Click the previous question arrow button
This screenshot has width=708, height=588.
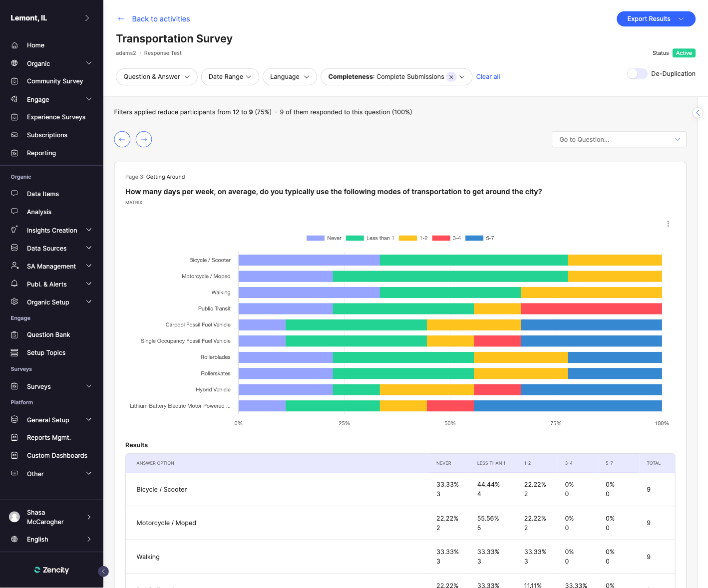tap(122, 139)
